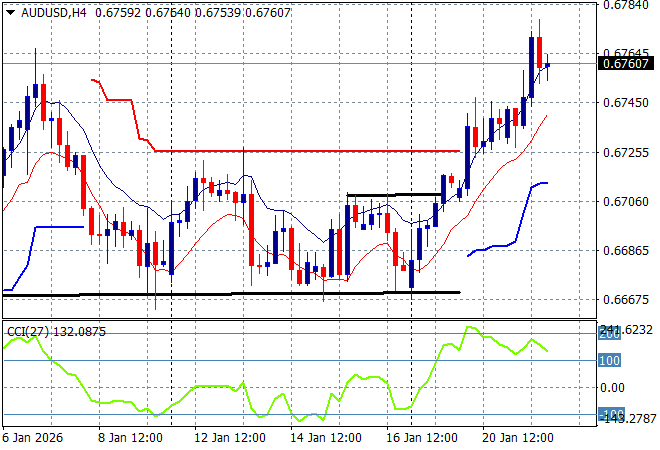Click the 6 Jan 2026 date label

[x=32, y=438]
